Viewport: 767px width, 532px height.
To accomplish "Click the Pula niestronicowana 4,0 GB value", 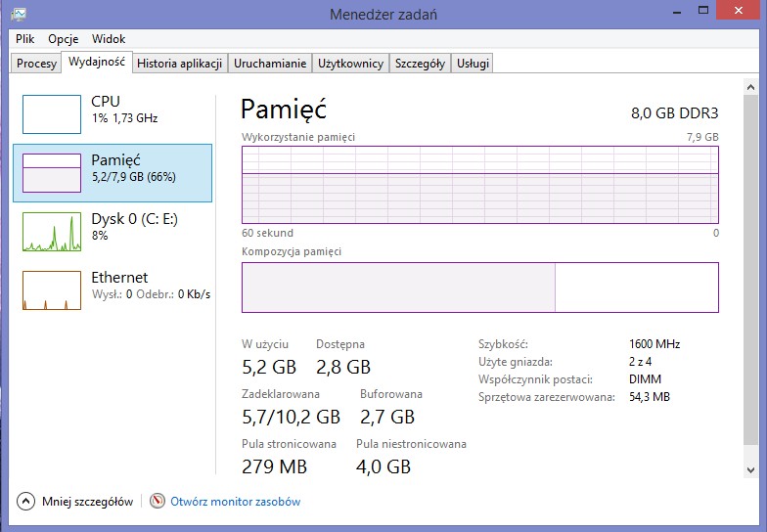I will [383, 466].
